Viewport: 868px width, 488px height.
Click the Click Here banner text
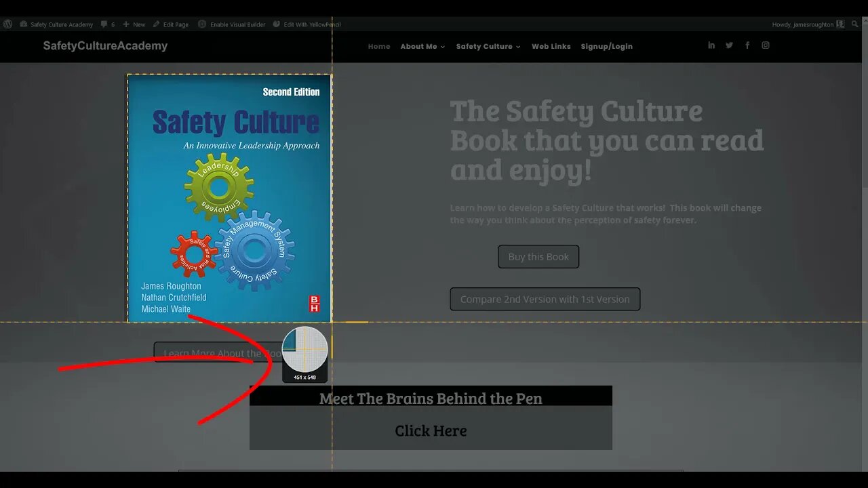pyautogui.click(x=431, y=430)
